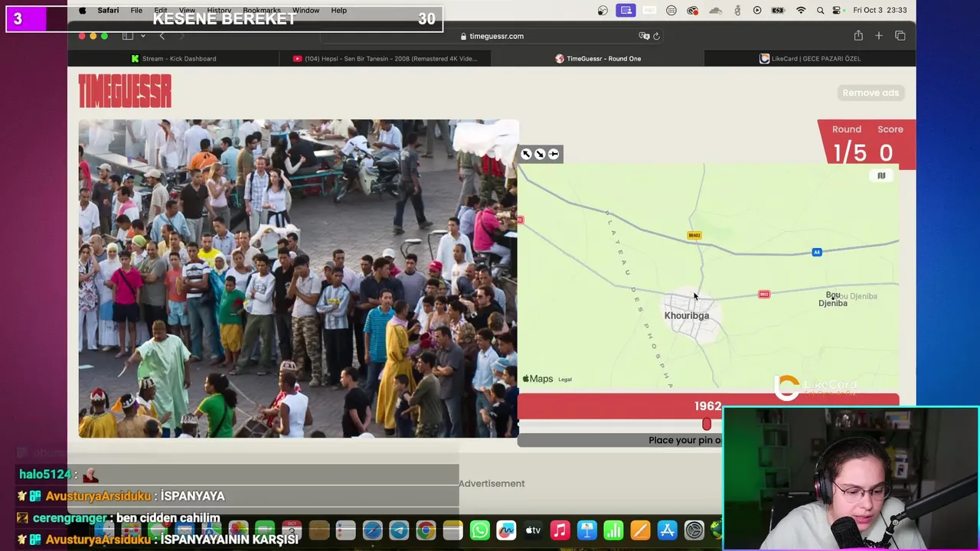This screenshot has height=551, width=980.
Task: Click the street crowd photo
Action: click(299, 279)
